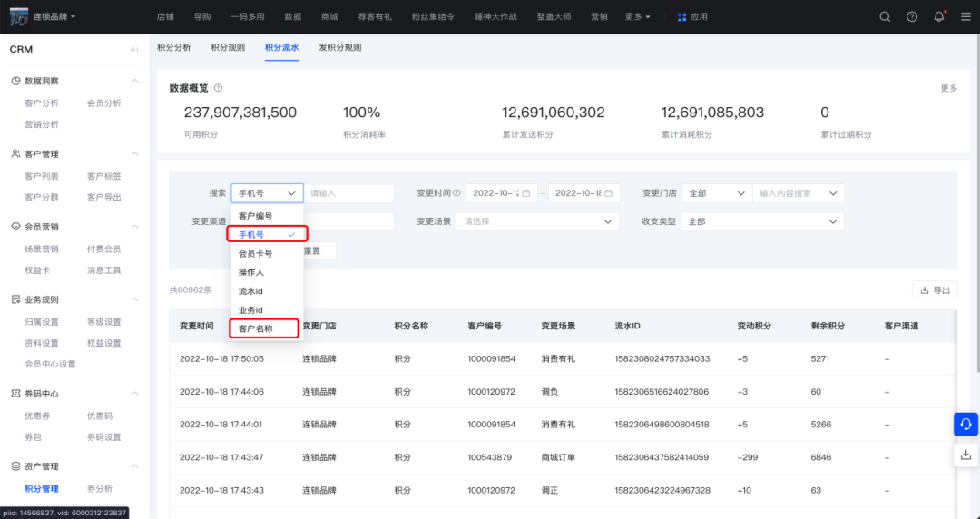
Task: Open 营销 in top navigation
Action: (599, 17)
